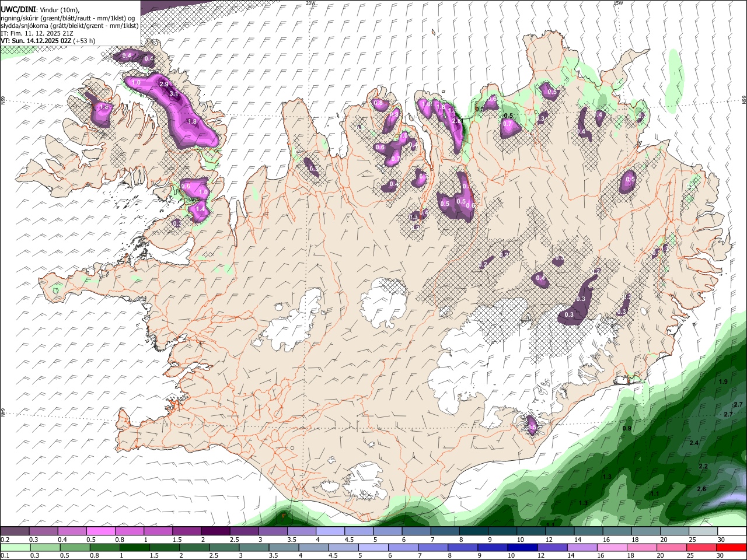Click the '2.4' rain value offshore
747x560 pixels.
tap(694, 443)
